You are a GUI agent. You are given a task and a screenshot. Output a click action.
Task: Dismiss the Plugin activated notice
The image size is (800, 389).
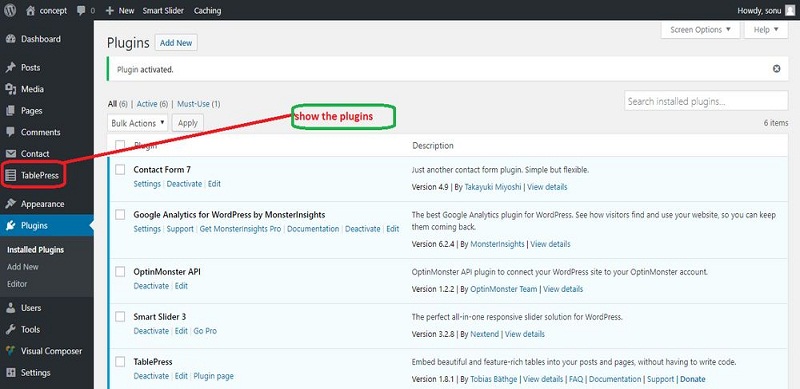point(777,68)
